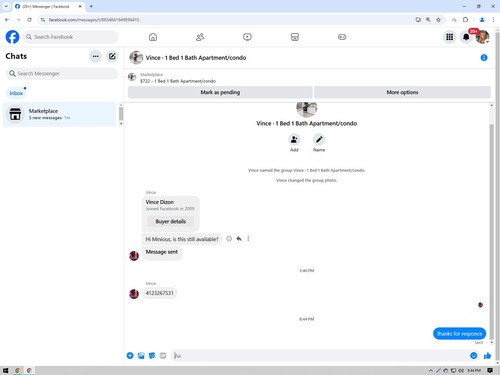500x375 pixels.
Task: Click More options button
Action: point(402,92)
